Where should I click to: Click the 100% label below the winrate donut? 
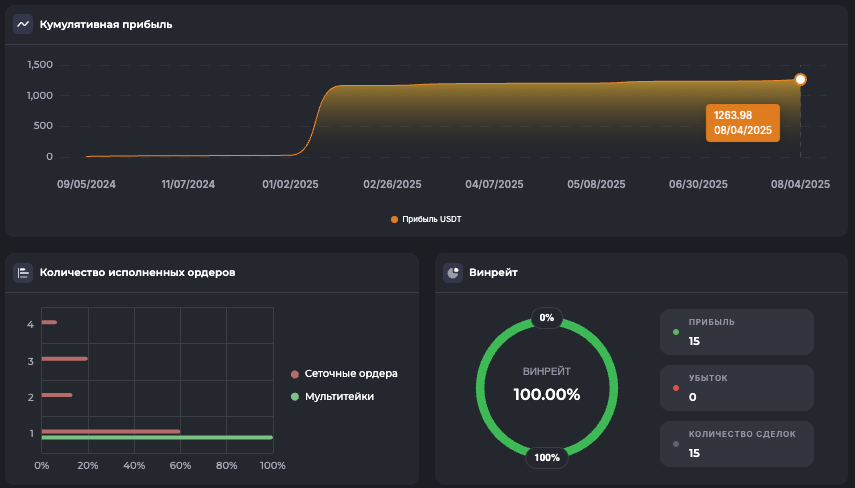point(546,457)
